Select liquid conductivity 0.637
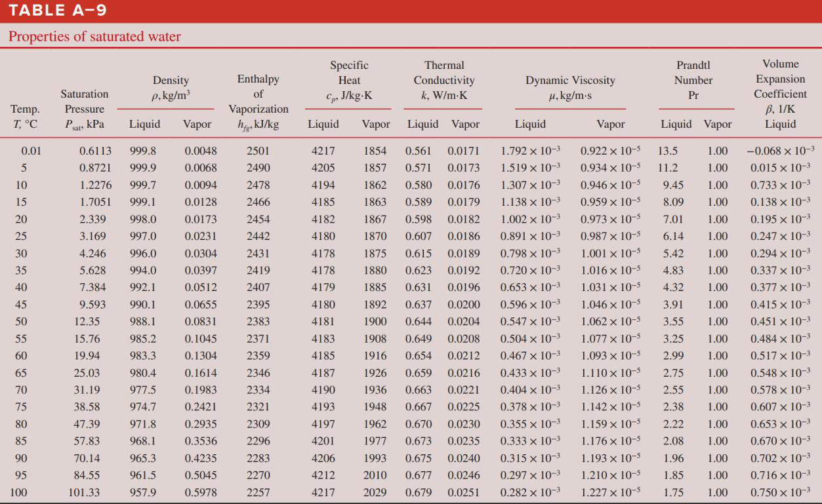This screenshot has width=822, height=504. (x=418, y=303)
